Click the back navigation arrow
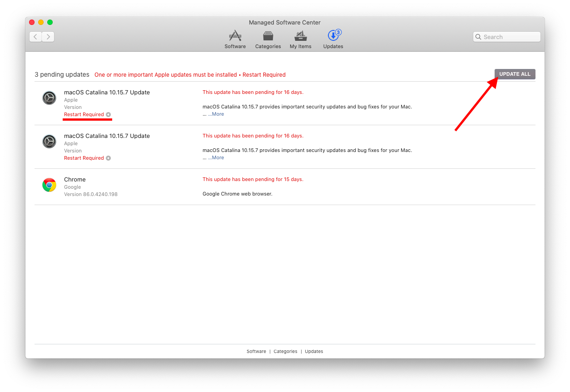 click(35, 37)
